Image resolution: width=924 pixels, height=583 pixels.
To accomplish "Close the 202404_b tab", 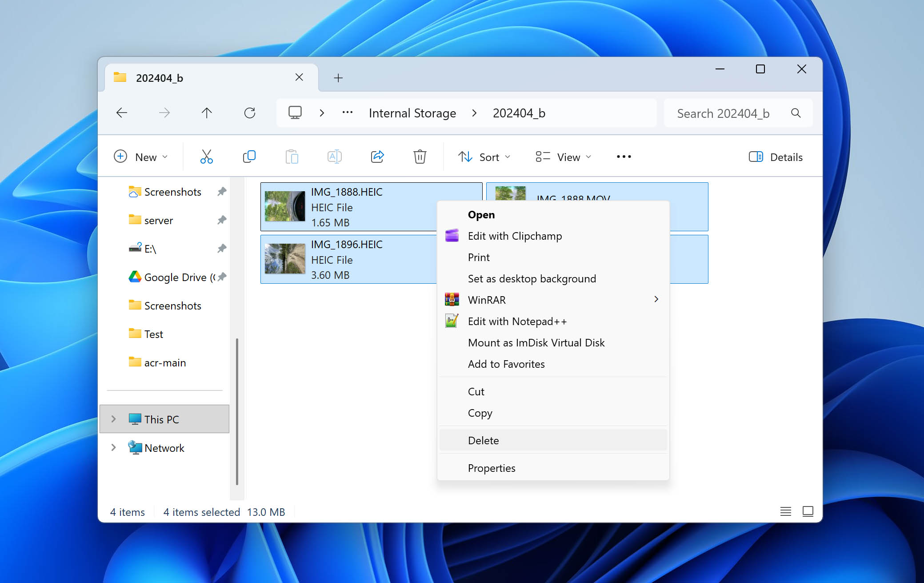I will pos(299,77).
